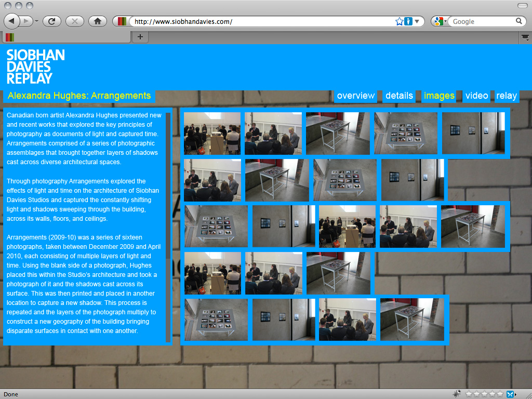Click the browser Back button
Screen dimensions: 532x399
tap(12, 21)
